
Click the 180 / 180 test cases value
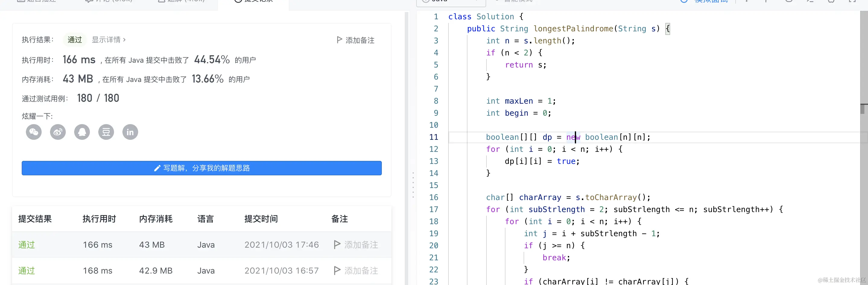pyautogui.click(x=98, y=98)
